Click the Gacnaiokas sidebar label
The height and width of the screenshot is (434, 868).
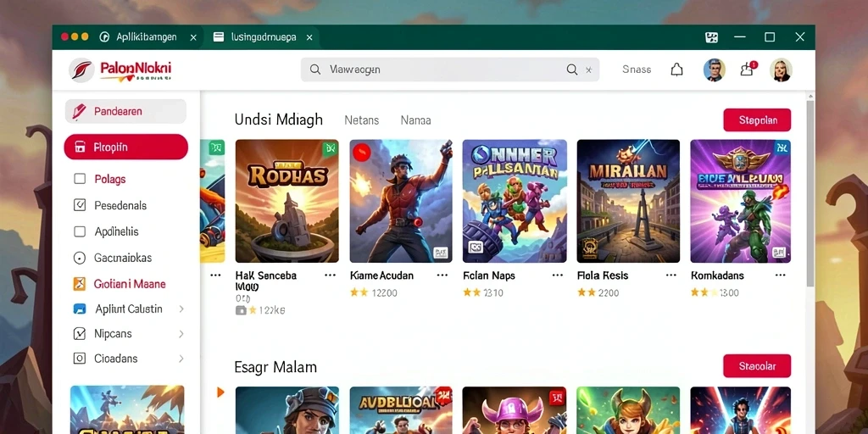[x=123, y=258]
